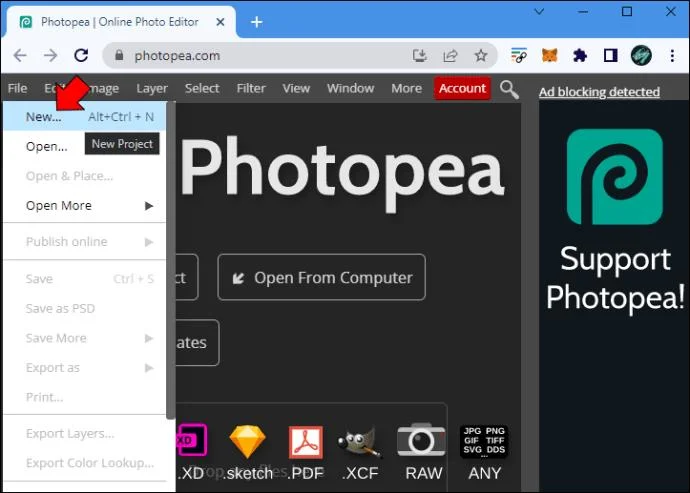Expand the Open More submenu
The image size is (690, 493).
click(84, 206)
